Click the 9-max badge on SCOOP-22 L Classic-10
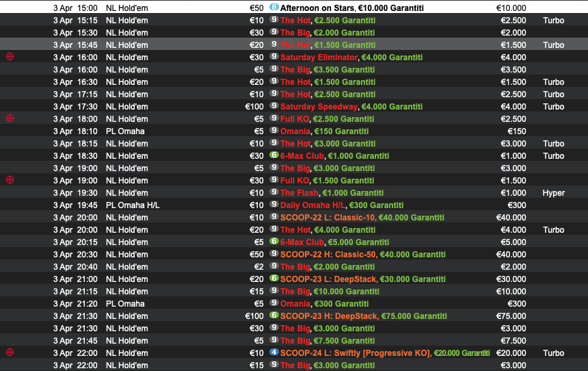The width and height of the screenshot is (588, 371). (x=274, y=217)
